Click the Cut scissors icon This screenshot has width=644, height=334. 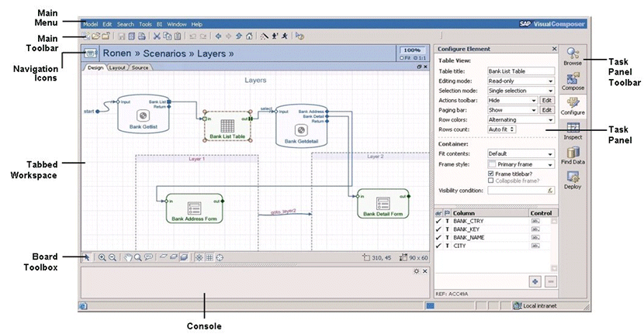tap(157, 36)
